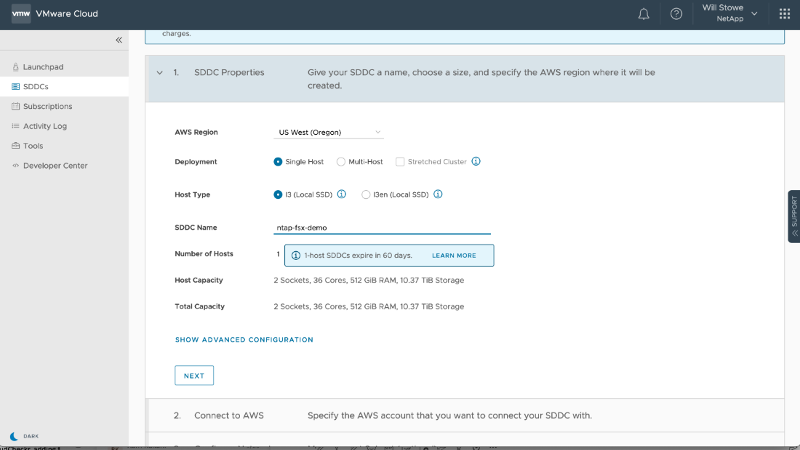Click info icon beside I3en (Local SSD)

(x=438, y=194)
